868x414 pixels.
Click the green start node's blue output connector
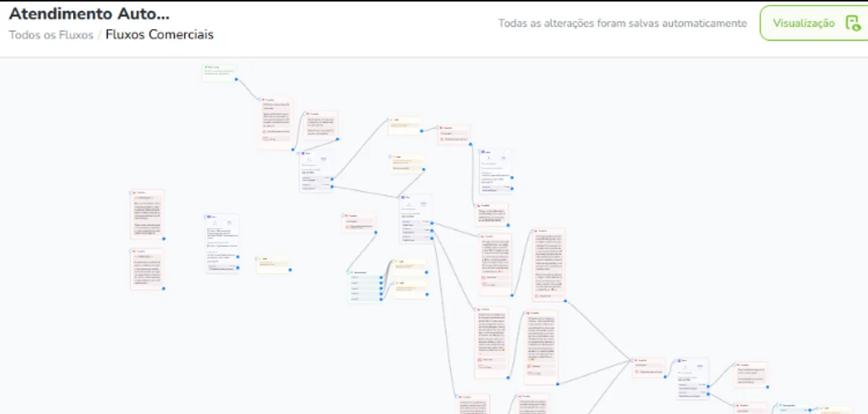236,80
